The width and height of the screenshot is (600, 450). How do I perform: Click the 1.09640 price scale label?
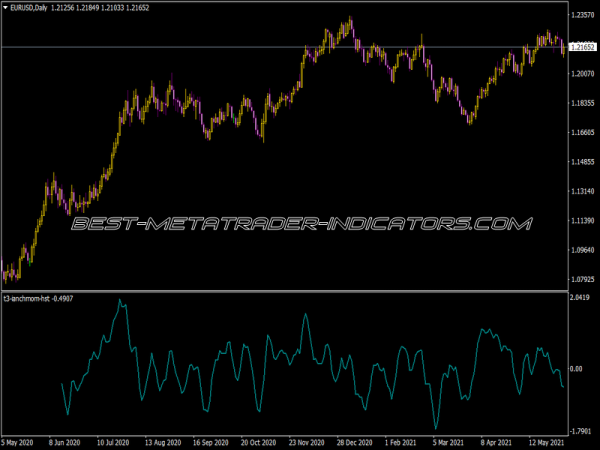coord(583,250)
